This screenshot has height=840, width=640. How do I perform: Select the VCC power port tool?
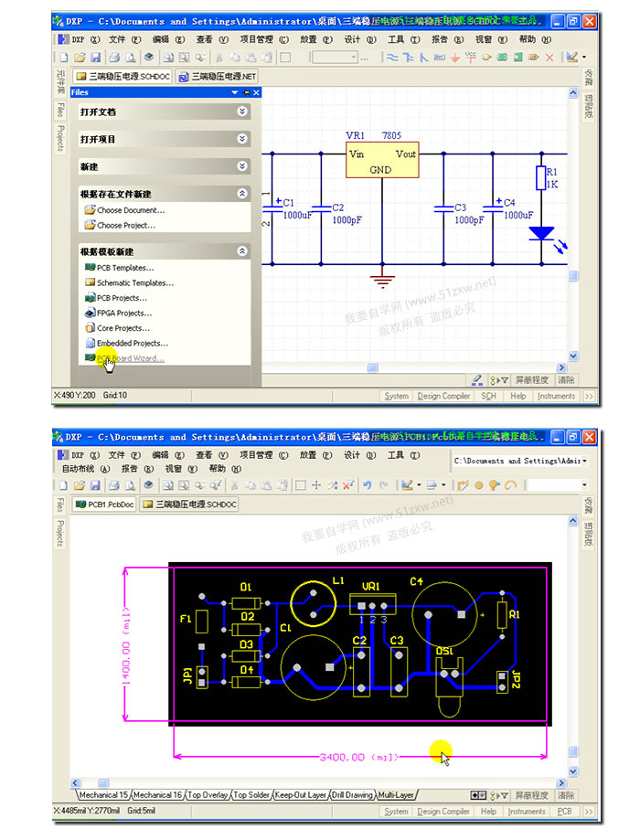[471, 57]
